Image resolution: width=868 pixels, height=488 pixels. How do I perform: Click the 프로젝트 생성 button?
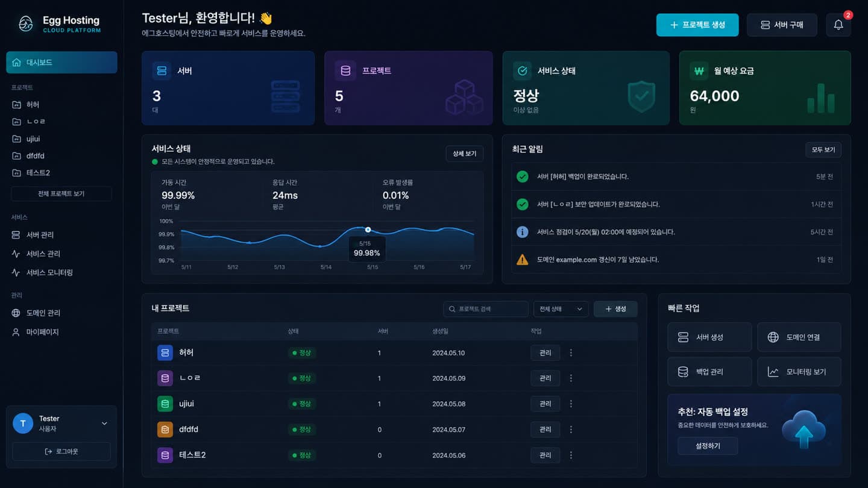tap(697, 25)
